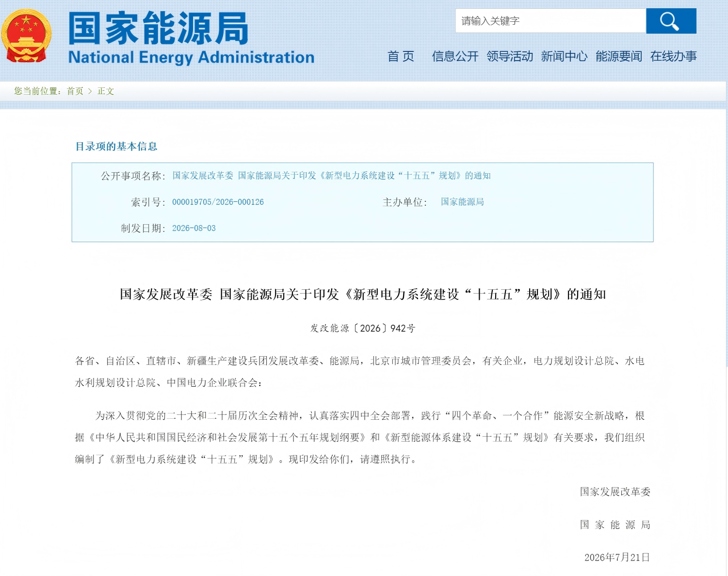Click the signature 国家发展改革委

pyautogui.click(x=615, y=492)
